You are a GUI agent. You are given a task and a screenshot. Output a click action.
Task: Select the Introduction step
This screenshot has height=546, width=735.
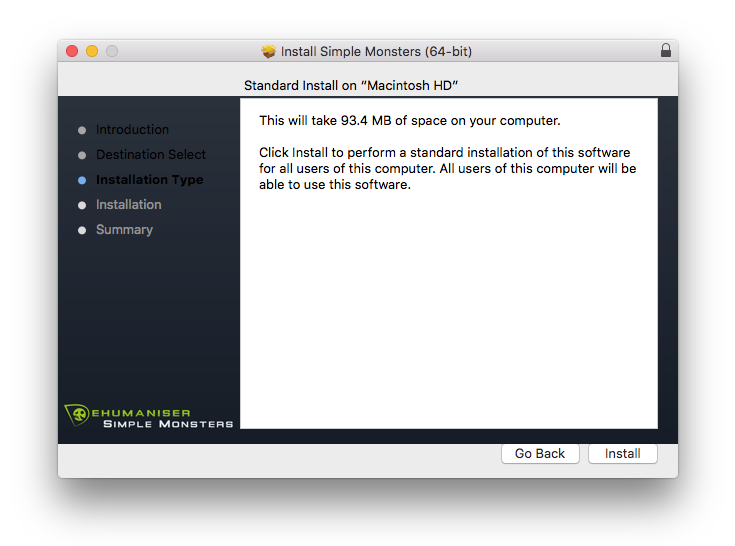tap(132, 129)
